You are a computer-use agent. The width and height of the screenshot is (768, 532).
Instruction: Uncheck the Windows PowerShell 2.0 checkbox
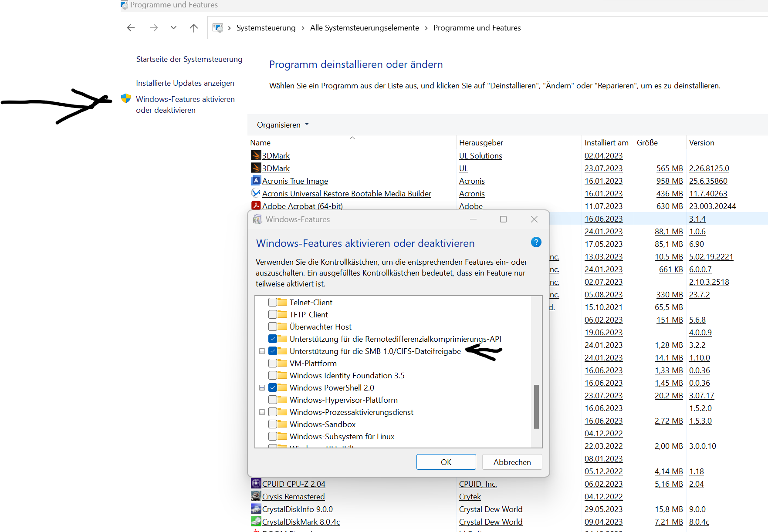(273, 387)
